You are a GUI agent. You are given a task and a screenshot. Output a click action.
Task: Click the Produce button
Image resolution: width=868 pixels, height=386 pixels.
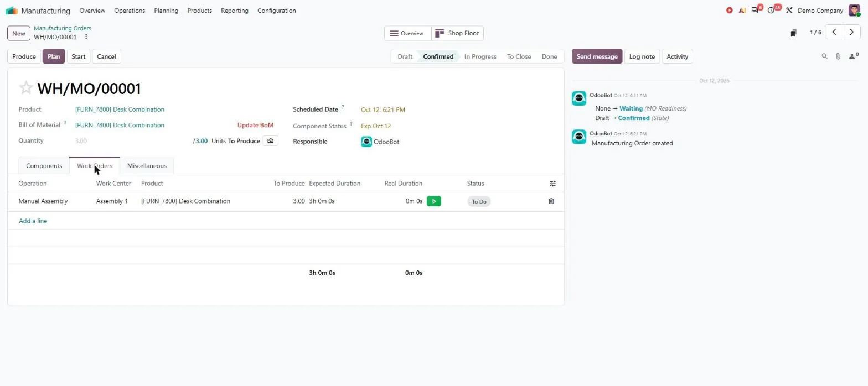coord(24,56)
